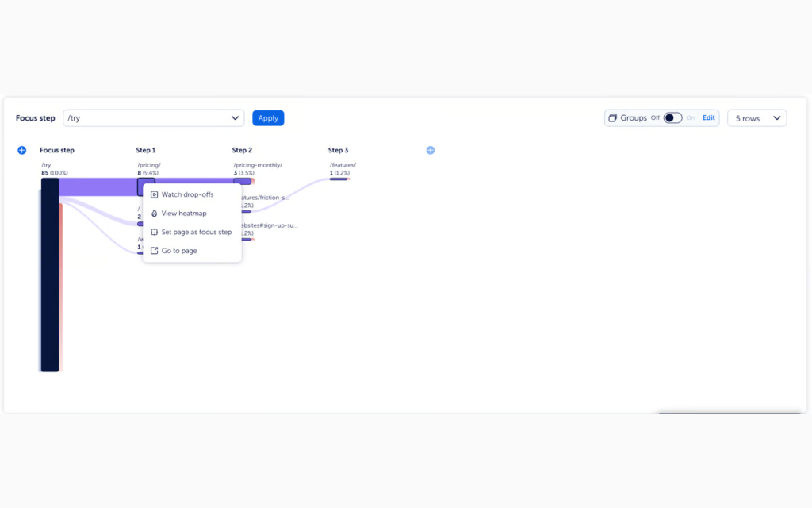Select Set page as focus step
This screenshot has height=508, width=812.
[x=192, y=232]
